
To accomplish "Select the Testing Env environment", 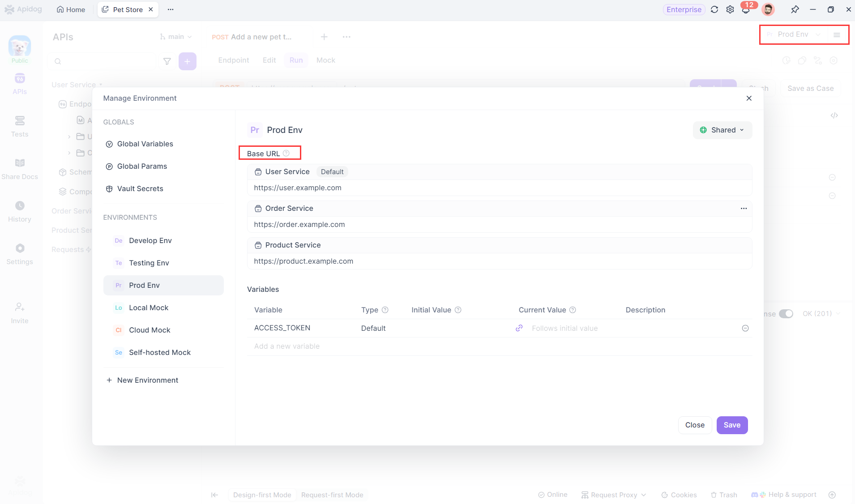I will coord(163,263).
